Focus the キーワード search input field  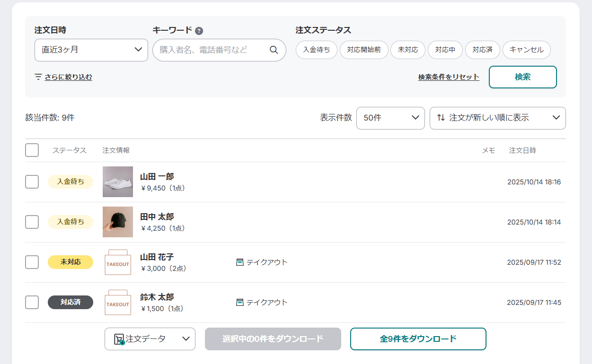coord(211,50)
